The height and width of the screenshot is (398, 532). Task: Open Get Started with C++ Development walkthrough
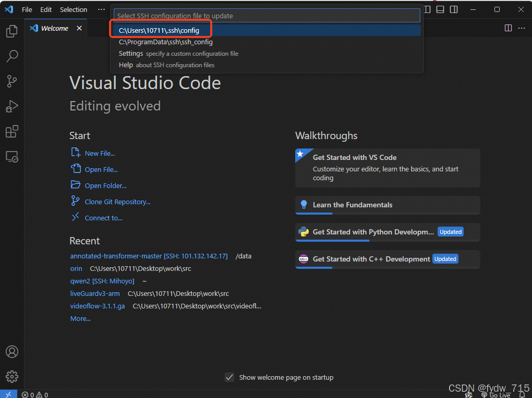pyautogui.click(x=388, y=259)
